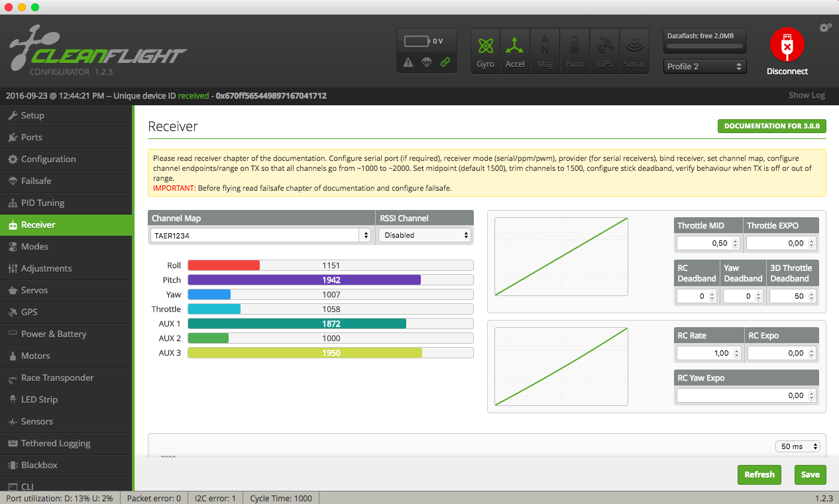Click the Tethered Logging icon
The image size is (839, 504).
click(x=13, y=443)
